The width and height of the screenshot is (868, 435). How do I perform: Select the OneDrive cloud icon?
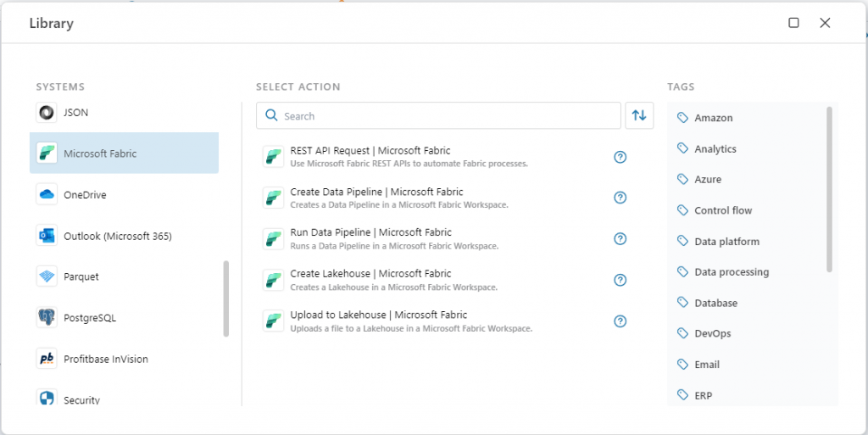coord(47,195)
